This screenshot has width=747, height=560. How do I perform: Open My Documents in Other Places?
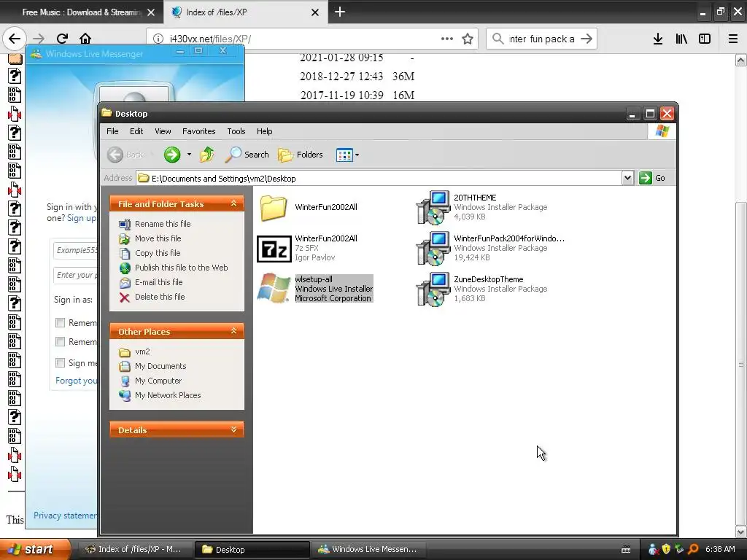click(x=160, y=366)
